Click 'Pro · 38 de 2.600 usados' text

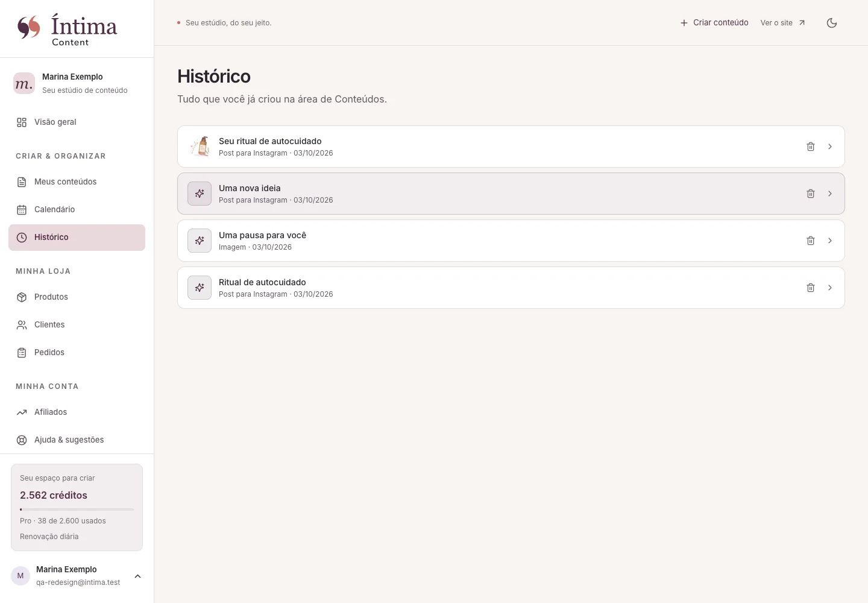pyautogui.click(x=63, y=521)
